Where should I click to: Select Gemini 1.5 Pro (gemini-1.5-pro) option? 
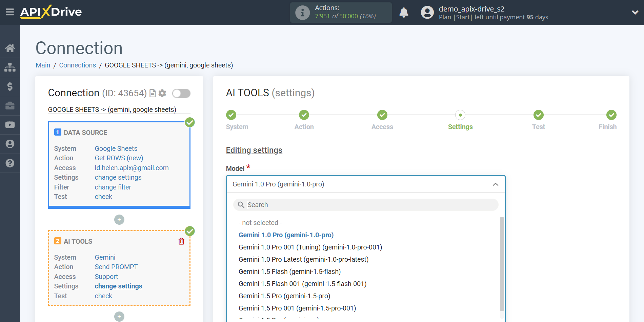point(284,296)
